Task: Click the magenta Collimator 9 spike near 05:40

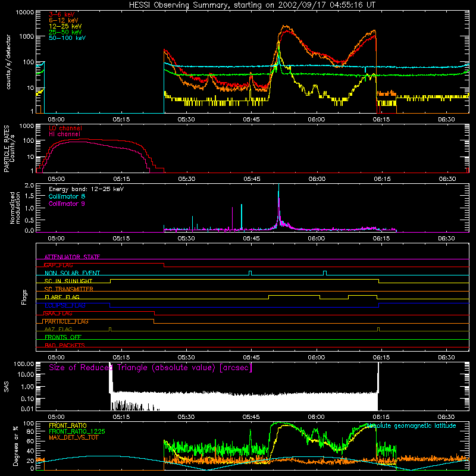Action: click(x=232, y=218)
